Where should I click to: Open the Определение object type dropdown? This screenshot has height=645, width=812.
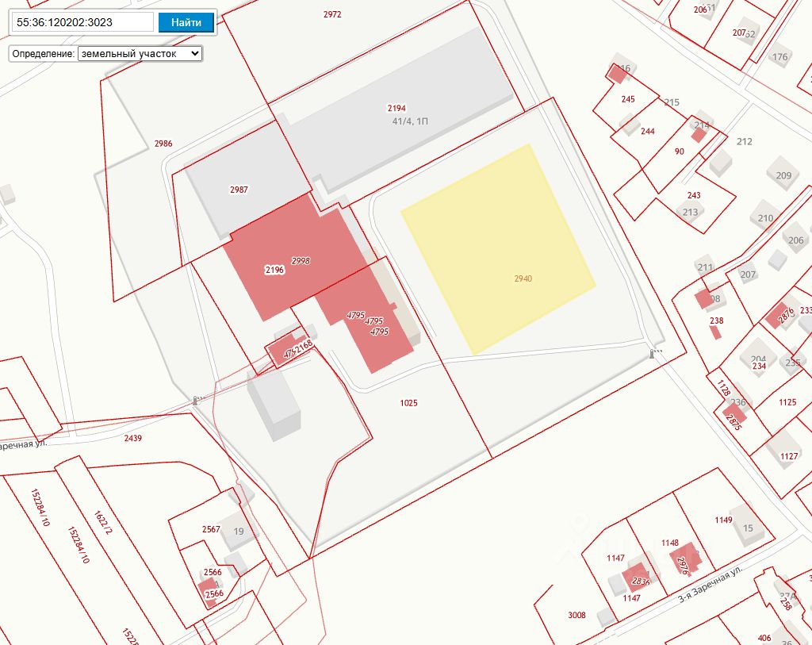[140, 53]
